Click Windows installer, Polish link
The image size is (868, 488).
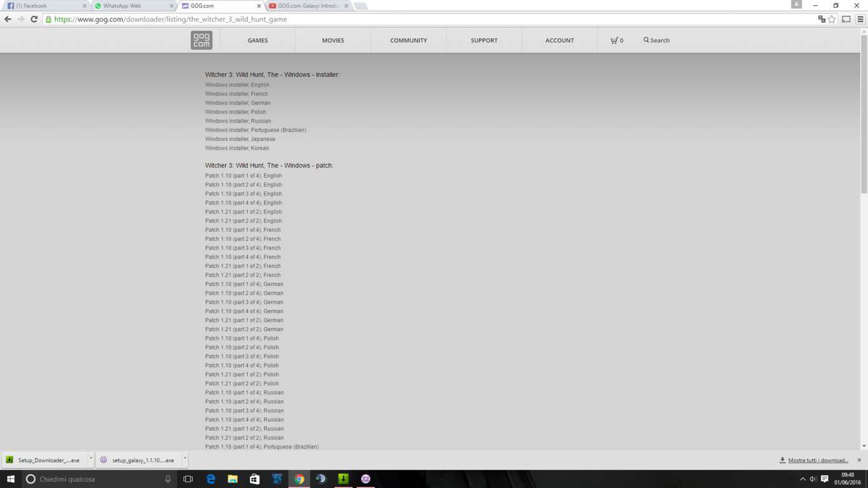[236, 112]
